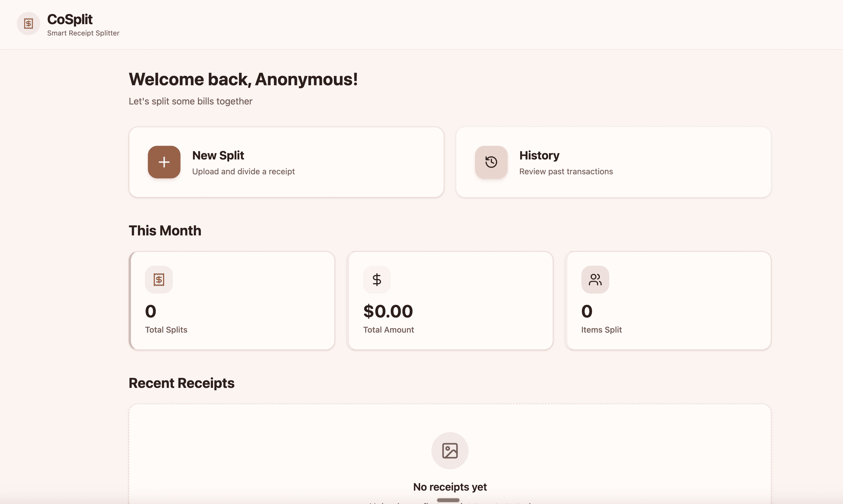
Task: Select the This Month heading
Action: pos(165,230)
